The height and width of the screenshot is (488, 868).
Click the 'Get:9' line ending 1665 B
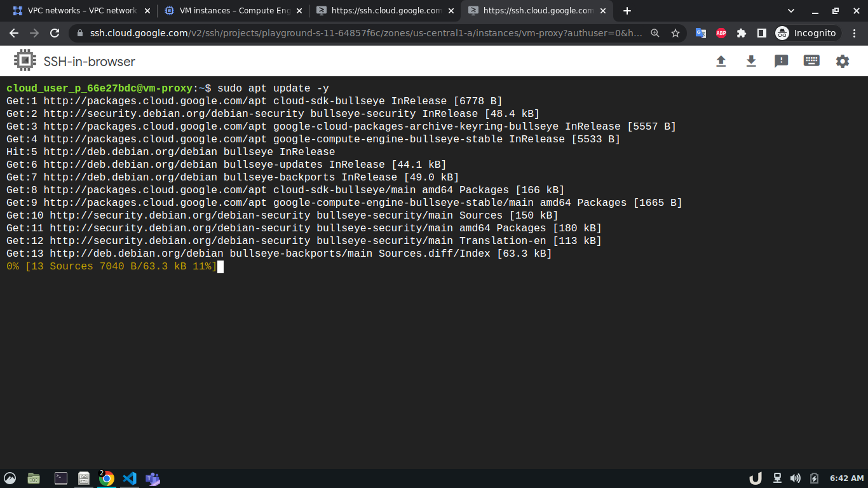point(344,203)
